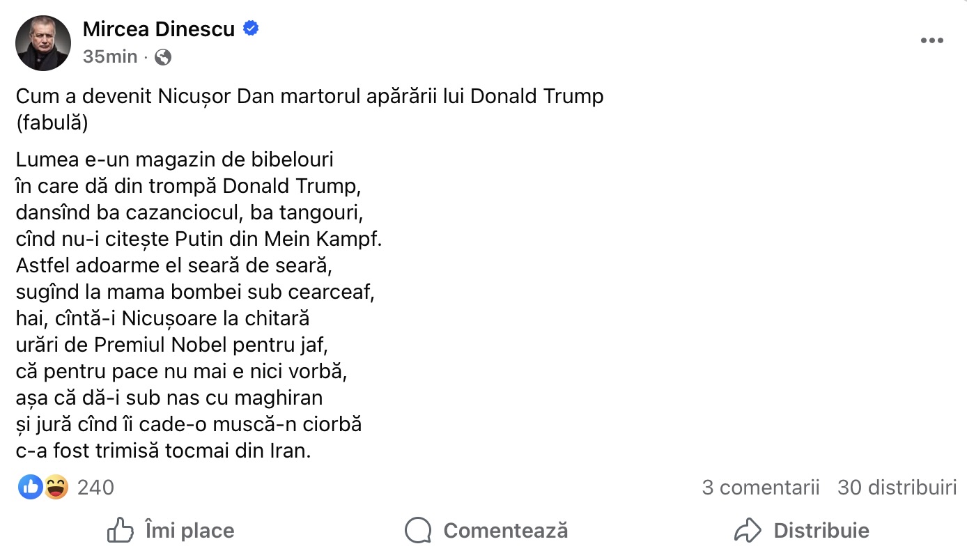Click the blue verified badge

click(251, 29)
